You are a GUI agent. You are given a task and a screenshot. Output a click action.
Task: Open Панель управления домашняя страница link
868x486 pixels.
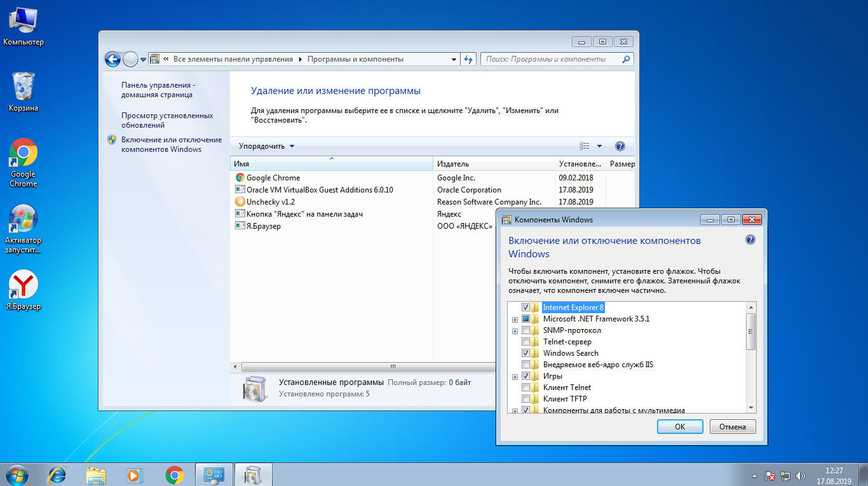pyautogui.click(x=158, y=90)
